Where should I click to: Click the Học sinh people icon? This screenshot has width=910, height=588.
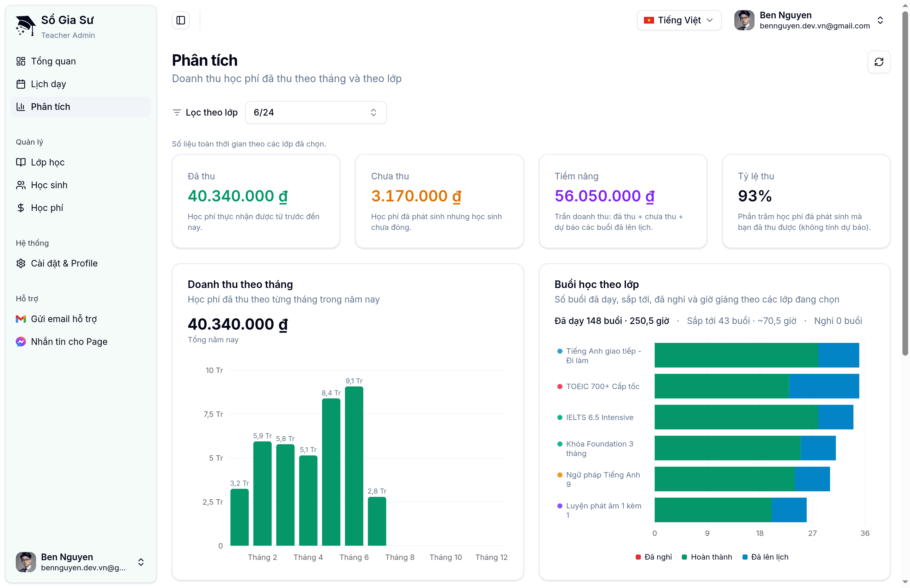tap(21, 185)
